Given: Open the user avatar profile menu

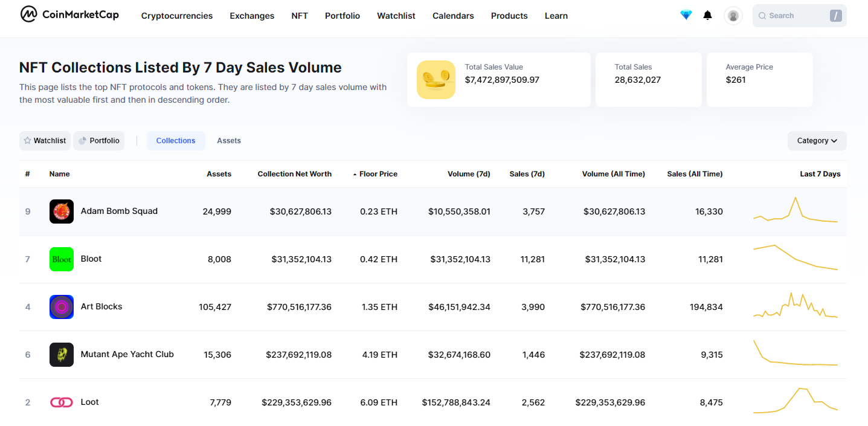Looking at the screenshot, I should pyautogui.click(x=733, y=16).
